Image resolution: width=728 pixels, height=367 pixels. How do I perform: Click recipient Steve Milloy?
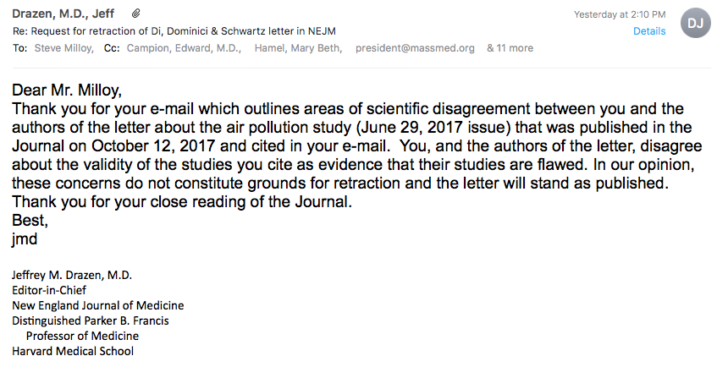click(x=64, y=48)
